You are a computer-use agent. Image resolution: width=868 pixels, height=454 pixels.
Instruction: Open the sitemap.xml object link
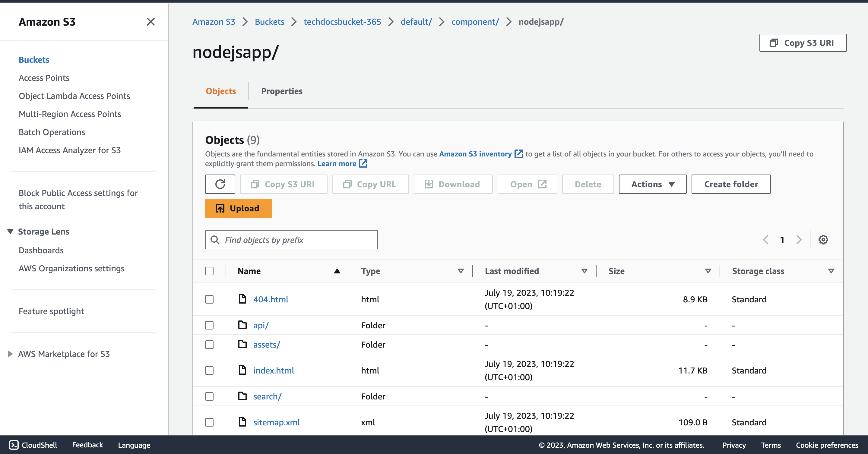(x=276, y=422)
